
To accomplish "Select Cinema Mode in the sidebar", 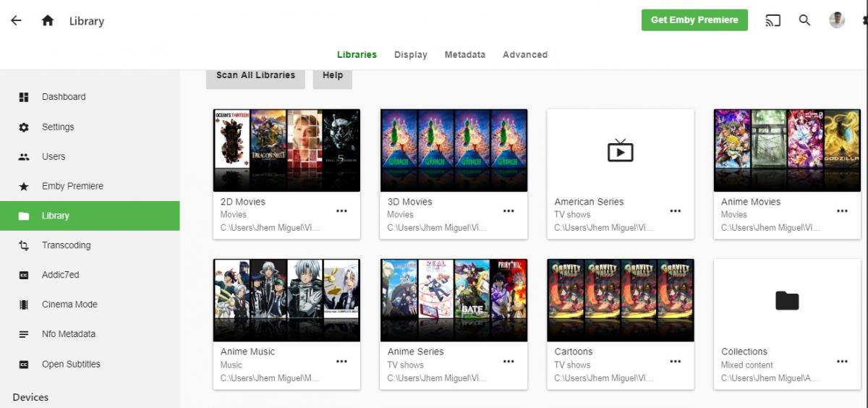I will [x=90, y=305].
